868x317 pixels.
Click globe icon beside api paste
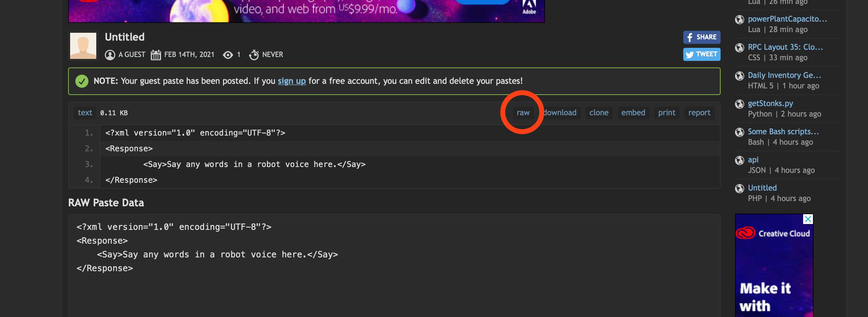[x=739, y=160]
